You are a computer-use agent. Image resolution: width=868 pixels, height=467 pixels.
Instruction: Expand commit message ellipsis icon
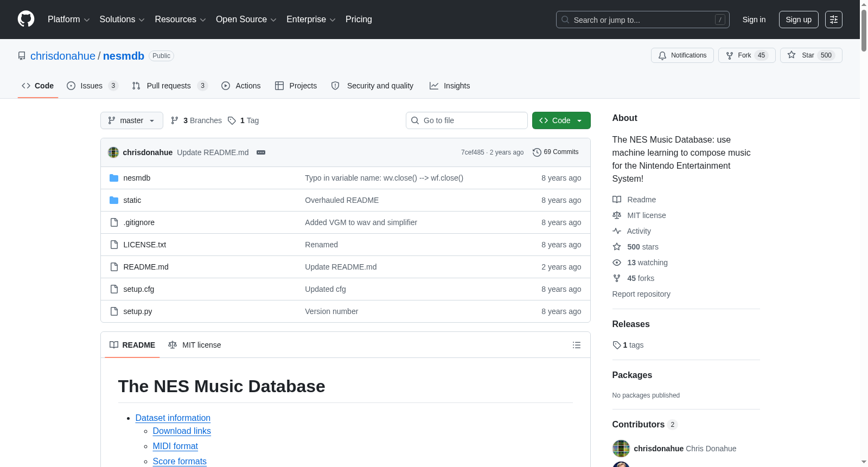tap(261, 152)
